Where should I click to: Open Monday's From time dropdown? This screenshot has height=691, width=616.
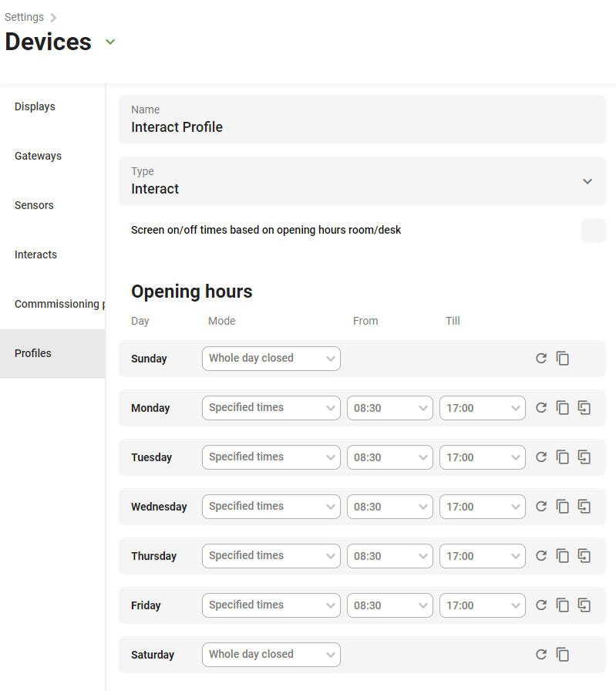coord(389,408)
